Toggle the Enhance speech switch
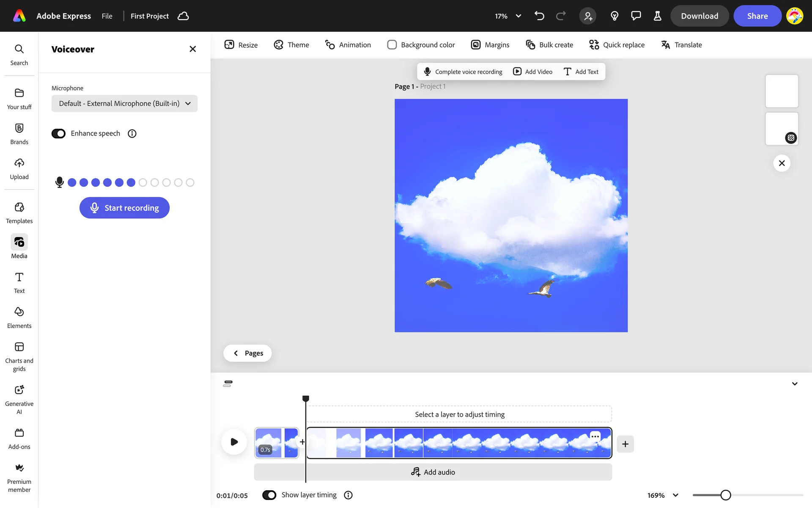The height and width of the screenshot is (508, 812). point(58,134)
